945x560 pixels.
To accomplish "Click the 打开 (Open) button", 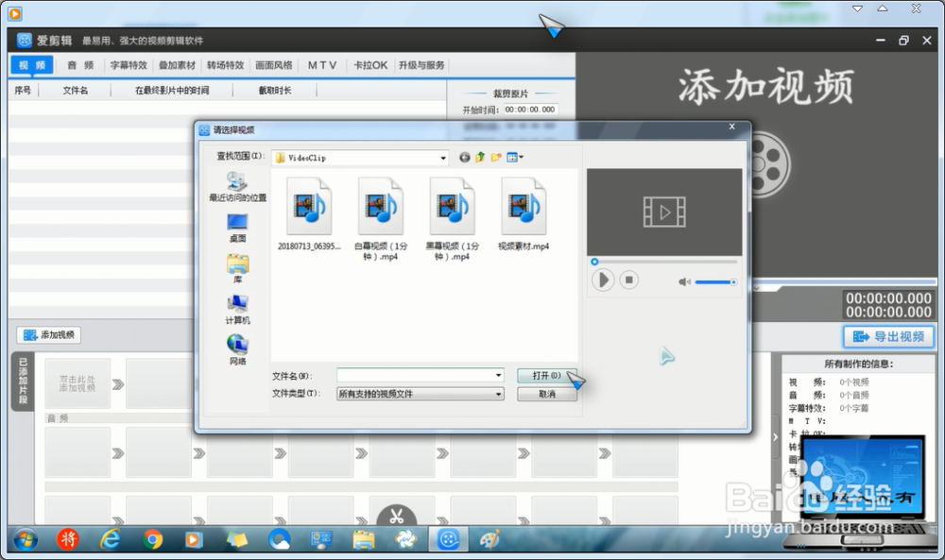I will pyautogui.click(x=546, y=375).
